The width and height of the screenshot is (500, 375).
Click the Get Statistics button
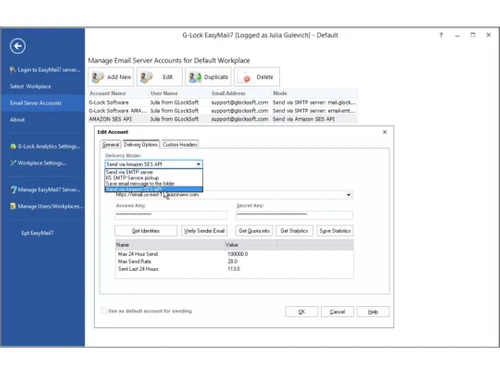(x=294, y=231)
